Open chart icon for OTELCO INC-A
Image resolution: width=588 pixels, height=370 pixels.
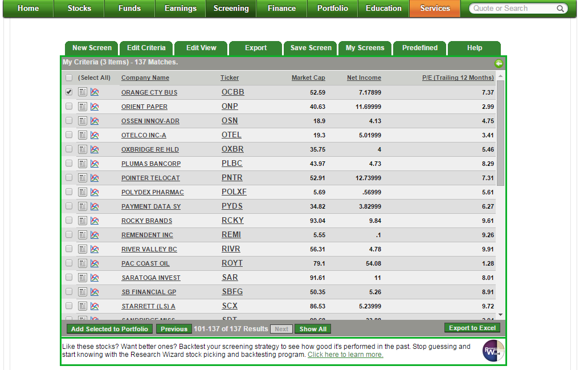click(x=95, y=135)
